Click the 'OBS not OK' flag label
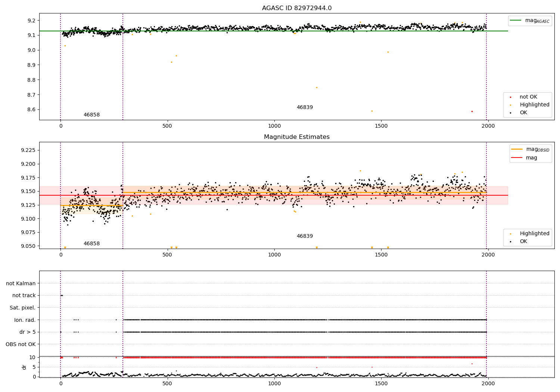 (x=21, y=345)
